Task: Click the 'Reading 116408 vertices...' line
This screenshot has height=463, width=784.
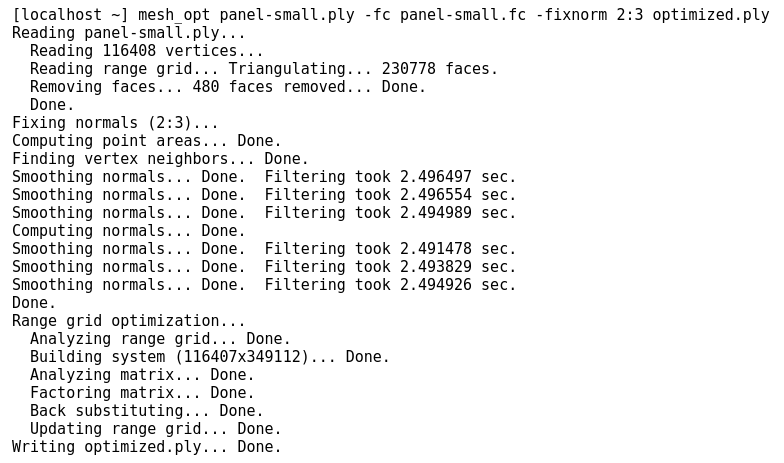Action: pyautogui.click(x=146, y=51)
